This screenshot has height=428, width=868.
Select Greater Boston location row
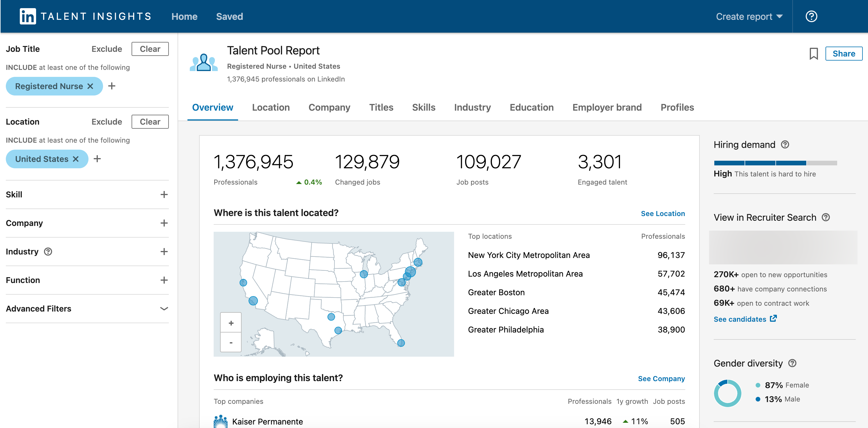click(x=576, y=293)
